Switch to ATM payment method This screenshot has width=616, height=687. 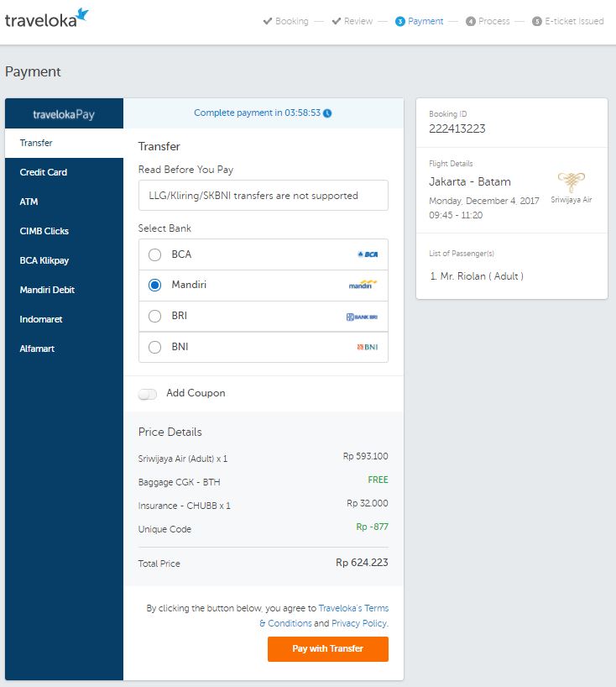click(64, 202)
